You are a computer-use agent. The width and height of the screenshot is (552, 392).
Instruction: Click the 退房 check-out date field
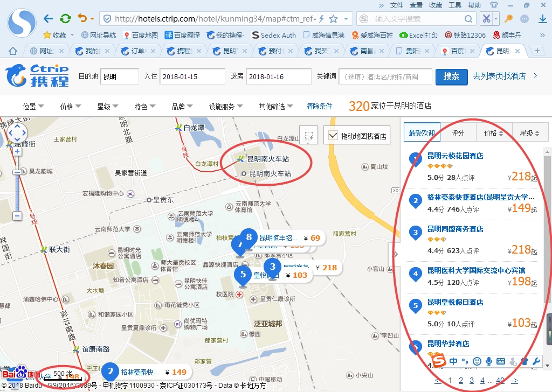point(279,76)
